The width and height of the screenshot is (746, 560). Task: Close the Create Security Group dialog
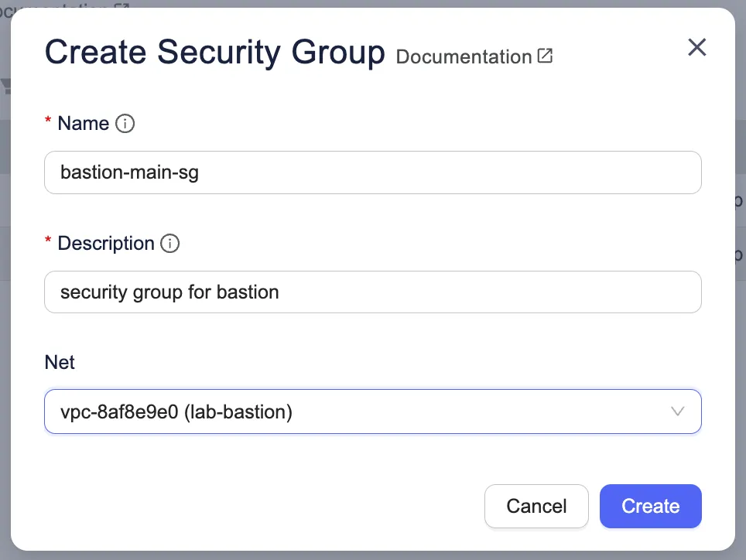pyautogui.click(x=697, y=48)
